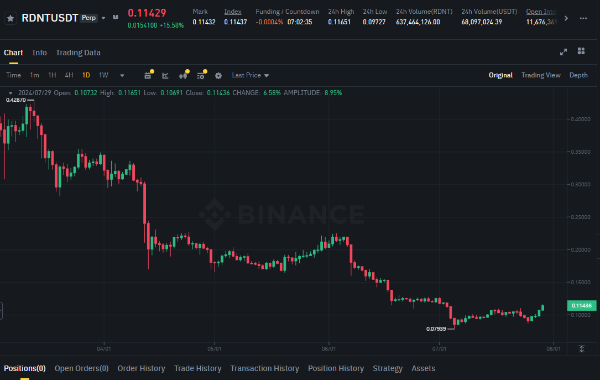This screenshot has width=600, height=380.
Task: Open the Open Interest link in ticker bar
Action: (x=541, y=12)
